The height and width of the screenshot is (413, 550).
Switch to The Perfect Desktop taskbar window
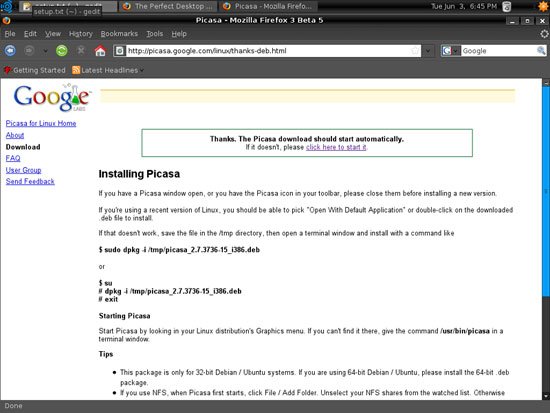tap(168, 6)
